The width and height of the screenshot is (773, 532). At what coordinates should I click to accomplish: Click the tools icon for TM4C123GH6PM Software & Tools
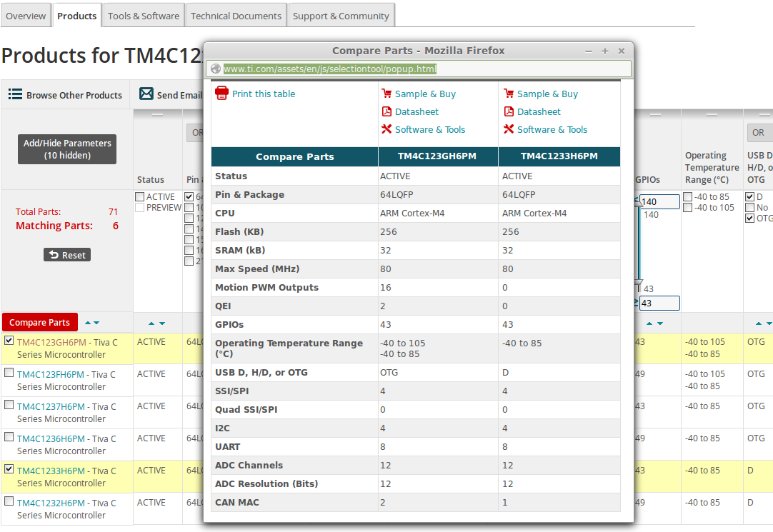click(386, 129)
